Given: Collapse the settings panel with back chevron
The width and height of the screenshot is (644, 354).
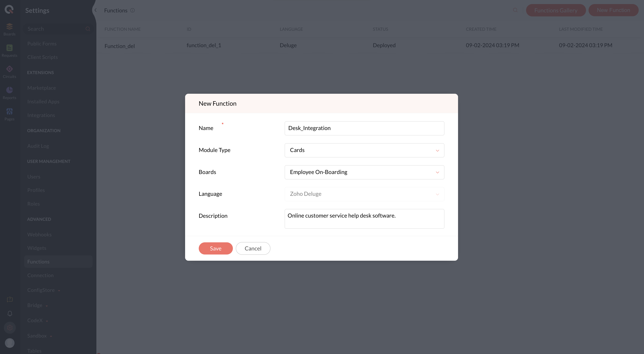Looking at the screenshot, I should click(x=96, y=10).
